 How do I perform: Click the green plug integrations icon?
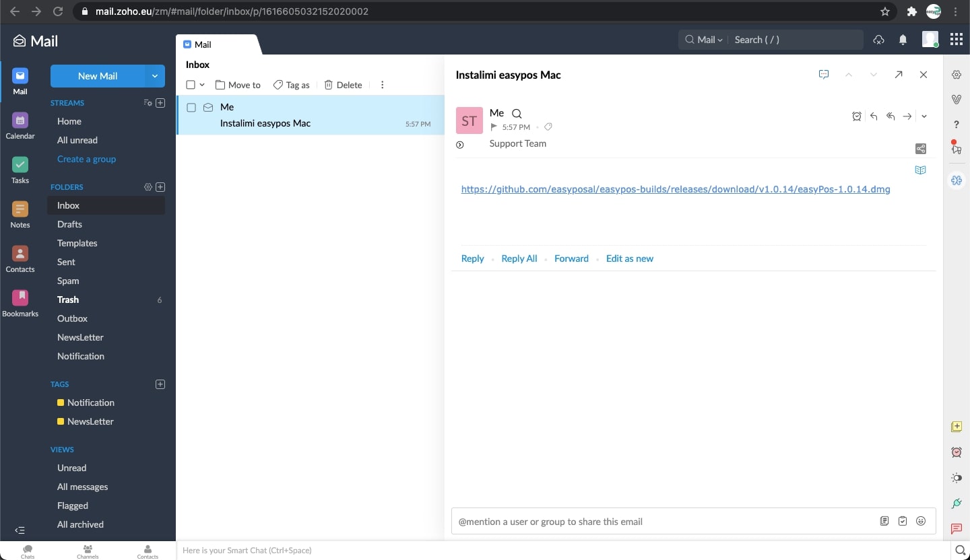click(957, 503)
